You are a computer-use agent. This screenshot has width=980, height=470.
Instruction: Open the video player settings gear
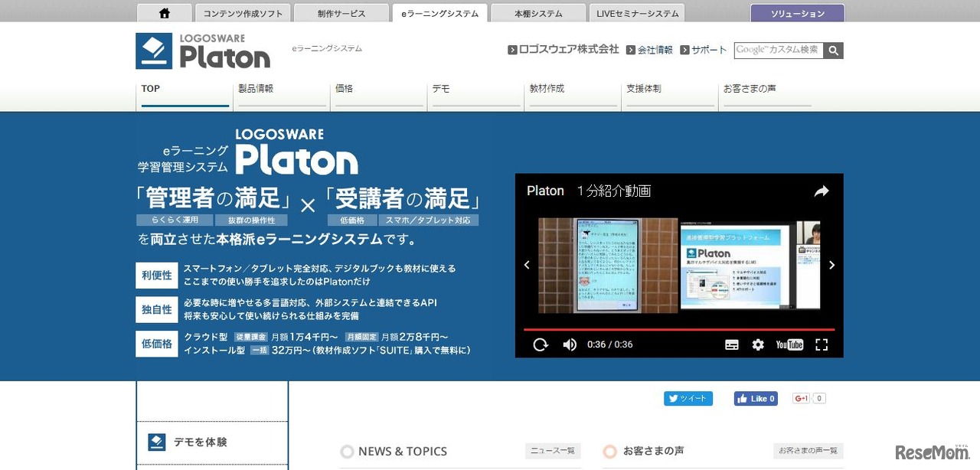pyautogui.click(x=758, y=344)
